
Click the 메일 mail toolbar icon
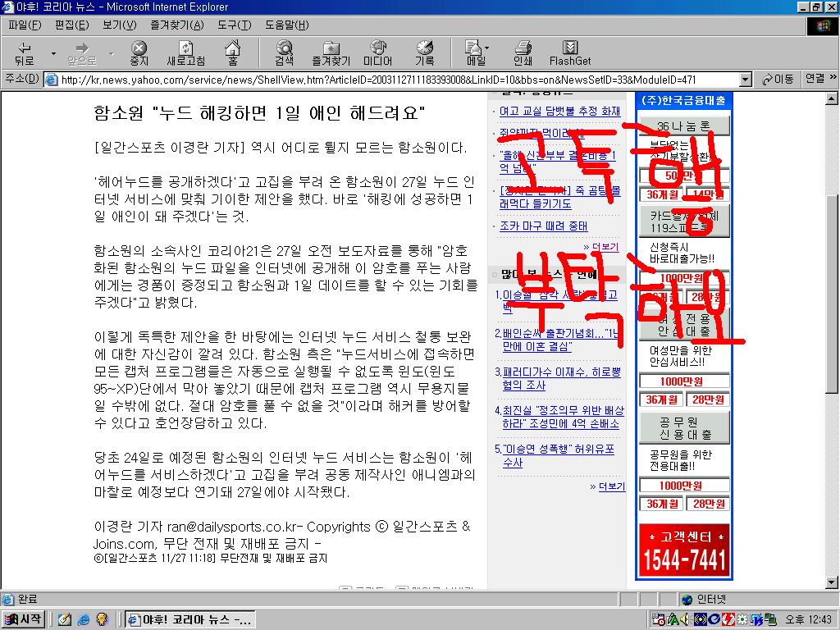473,48
